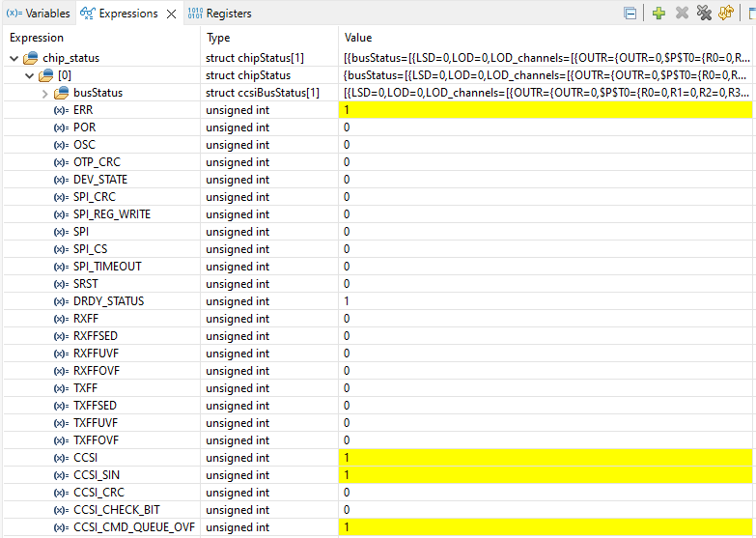Expand the busStatus node
Screen dimensions: 756x538
point(45,93)
